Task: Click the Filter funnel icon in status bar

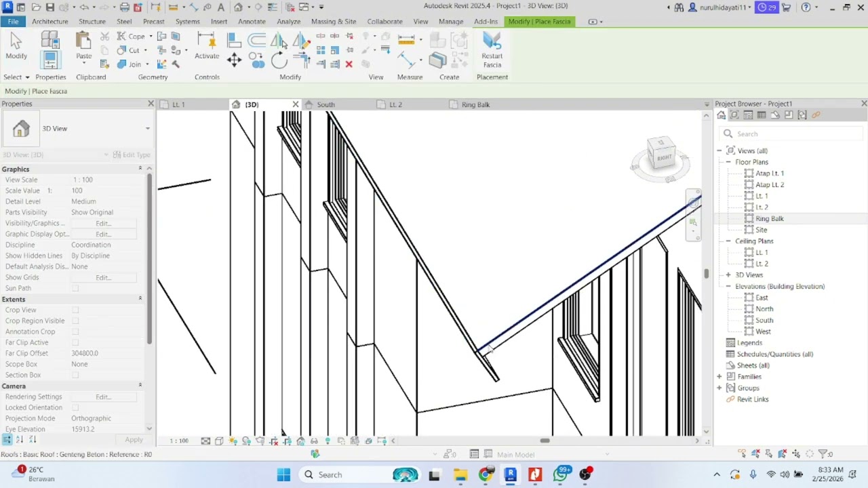Action: point(824,454)
